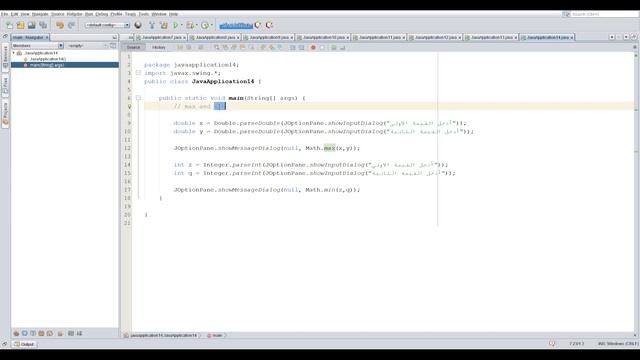Toggle the fourth Navigator filter button

point(41,333)
